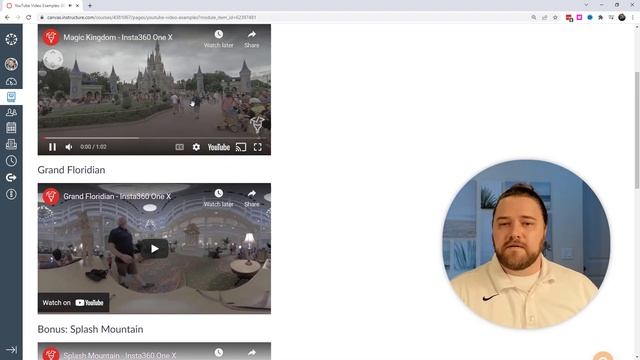Share this page from address bar
Screen dimensions: 640x360
click(x=544, y=18)
